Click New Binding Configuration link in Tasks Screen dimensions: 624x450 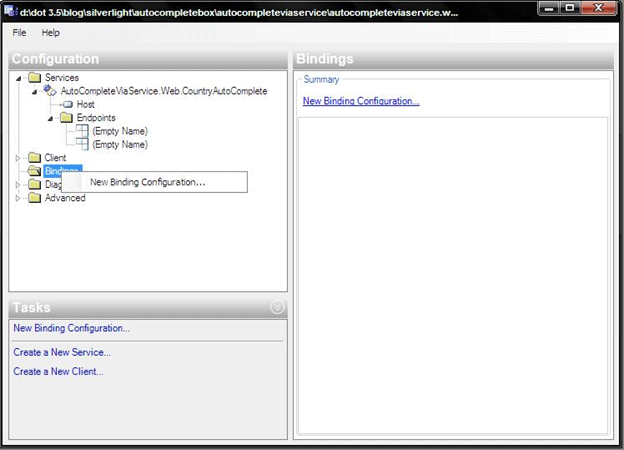tap(71, 328)
